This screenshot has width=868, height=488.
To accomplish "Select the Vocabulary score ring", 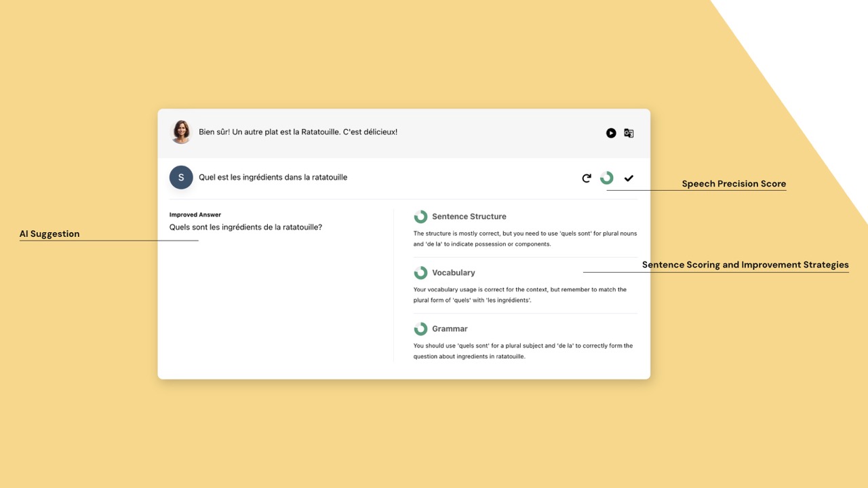I will pos(420,272).
